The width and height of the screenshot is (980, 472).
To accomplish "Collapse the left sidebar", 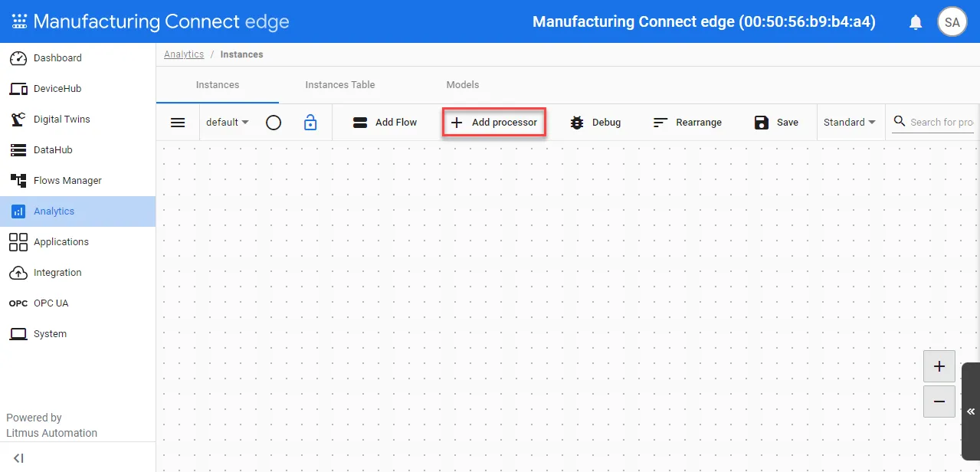I will (19, 458).
